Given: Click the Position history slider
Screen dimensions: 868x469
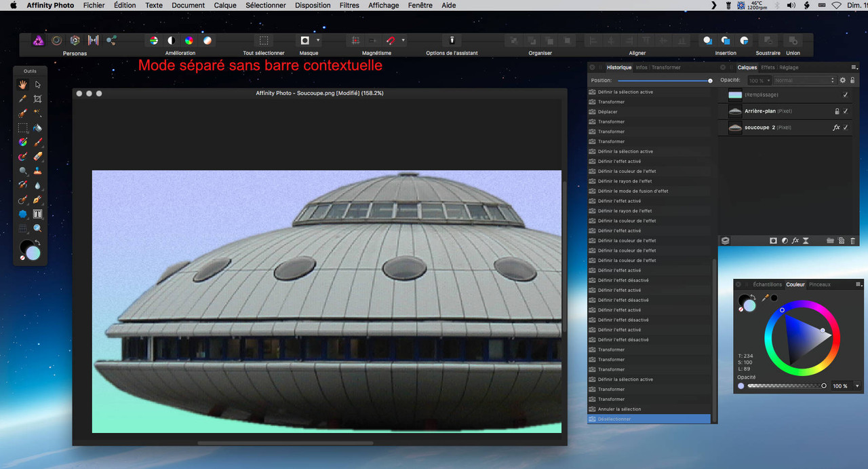Looking at the screenshot, I should coord(664,81).
